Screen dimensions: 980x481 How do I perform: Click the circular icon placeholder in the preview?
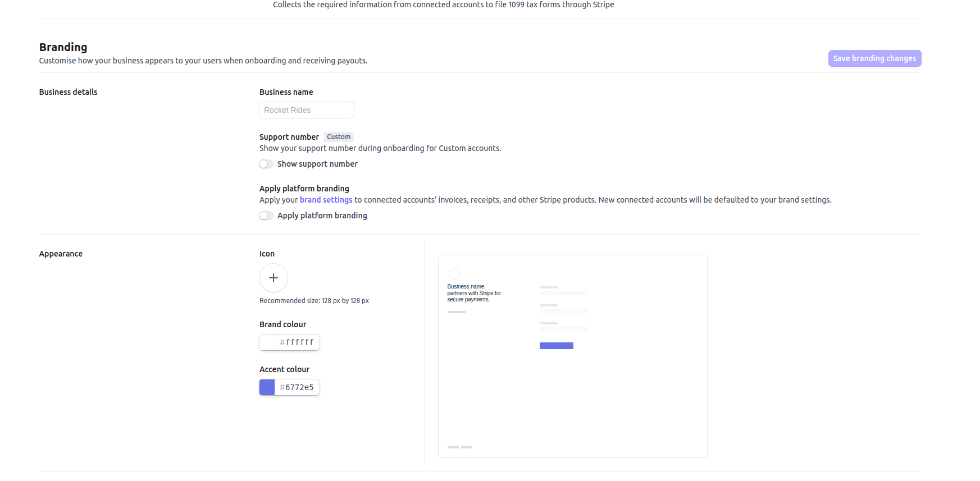[x=454, y=273]
